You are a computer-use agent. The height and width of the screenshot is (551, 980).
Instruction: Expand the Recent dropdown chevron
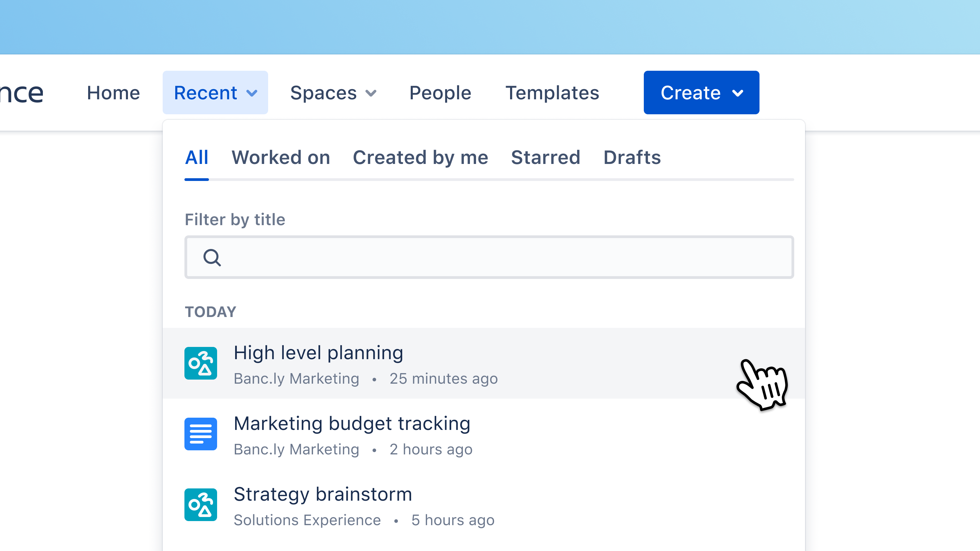click(252, 93)
